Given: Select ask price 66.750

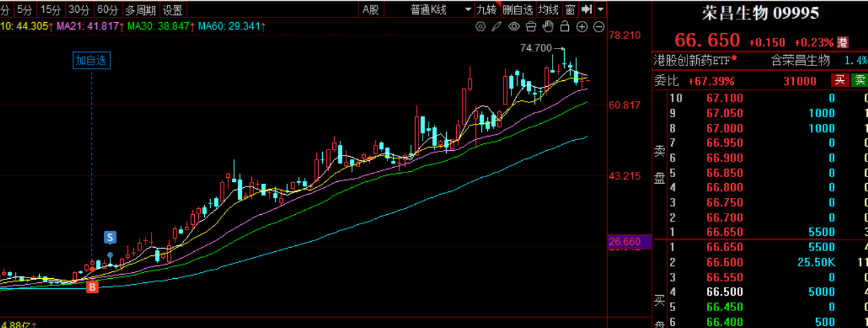Looking at the screenshot, I should 724,202.
